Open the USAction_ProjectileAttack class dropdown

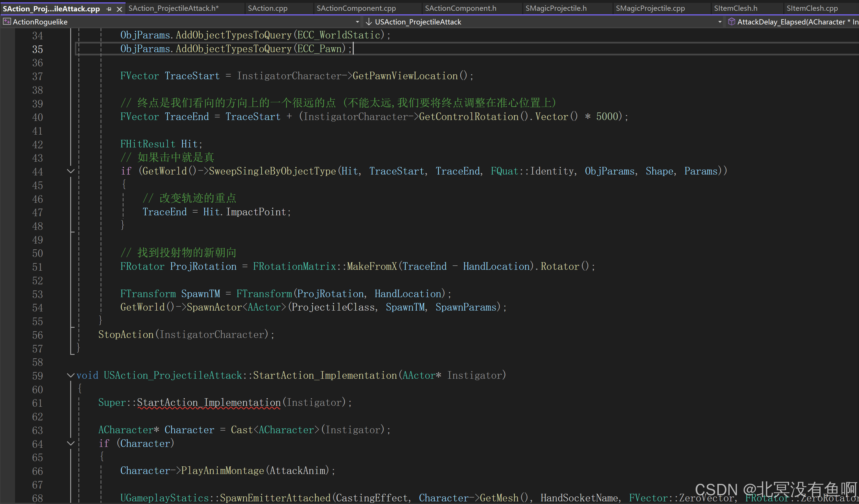click(720, 22)
